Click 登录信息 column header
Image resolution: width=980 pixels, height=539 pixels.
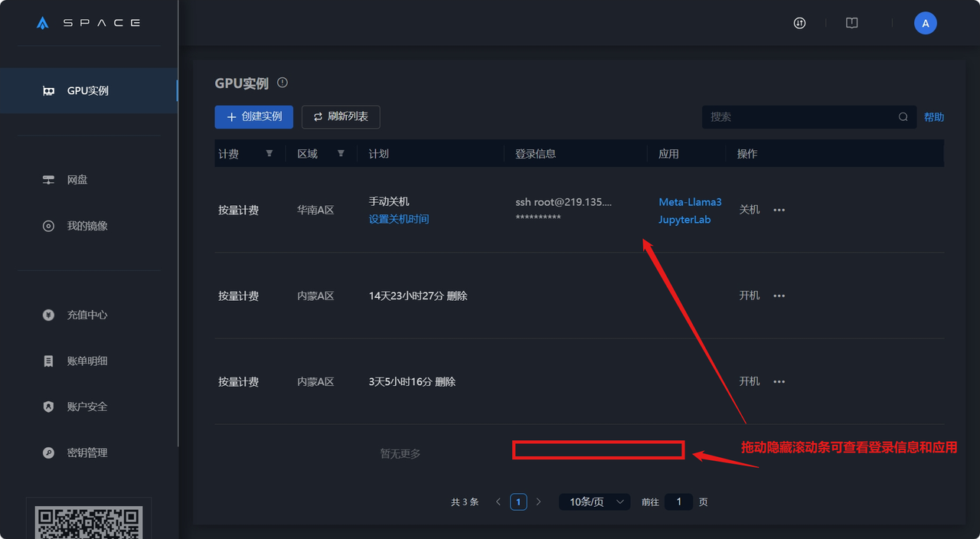click(x=536, y=154)
